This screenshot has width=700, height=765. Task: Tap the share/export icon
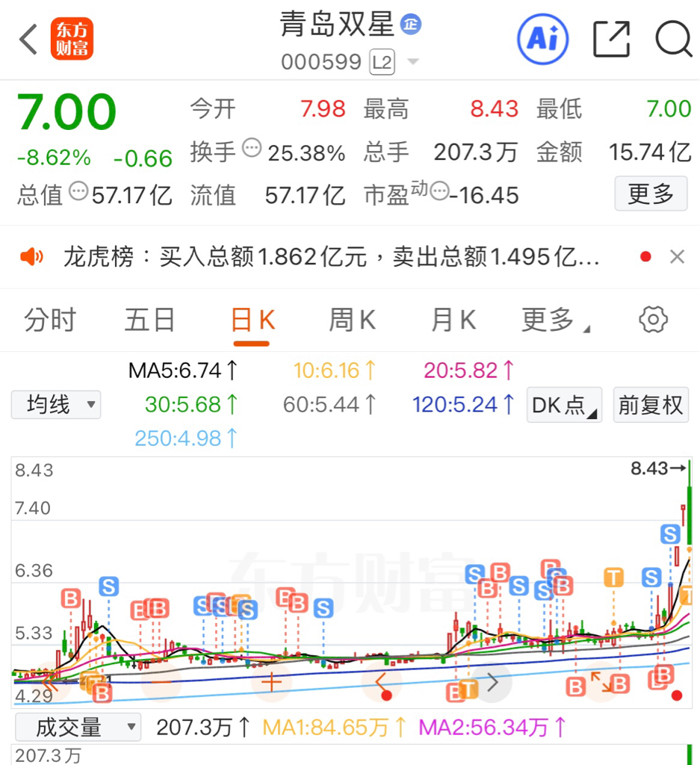(611, 39)
